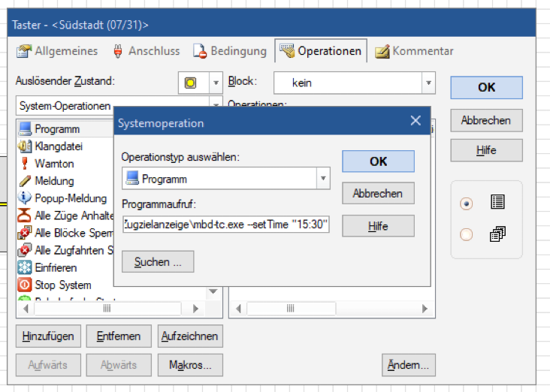Viewport: 550px width, 392px height.
Task: Click the Bedingung document icon
Action: (200, 51)
